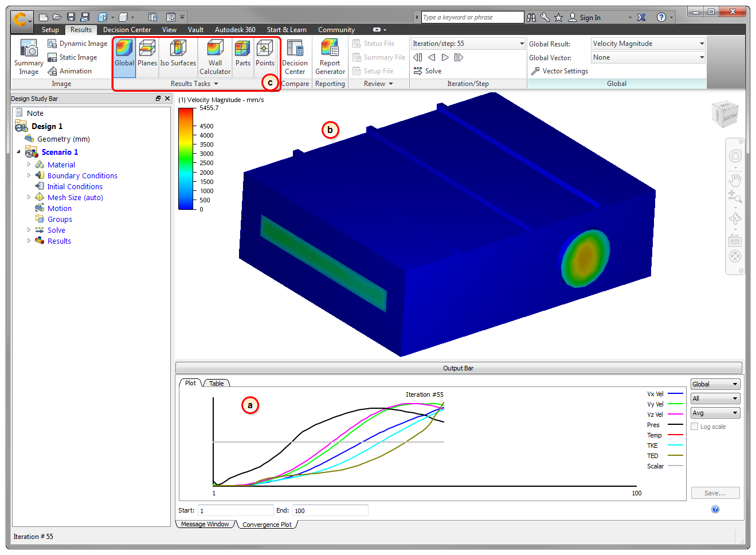Open the Global dropdown in the Output Bar

coord(715,384)
